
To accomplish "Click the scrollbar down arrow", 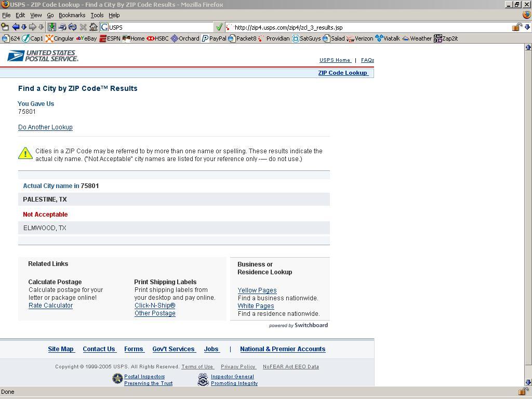I will (x=528, y=382).
